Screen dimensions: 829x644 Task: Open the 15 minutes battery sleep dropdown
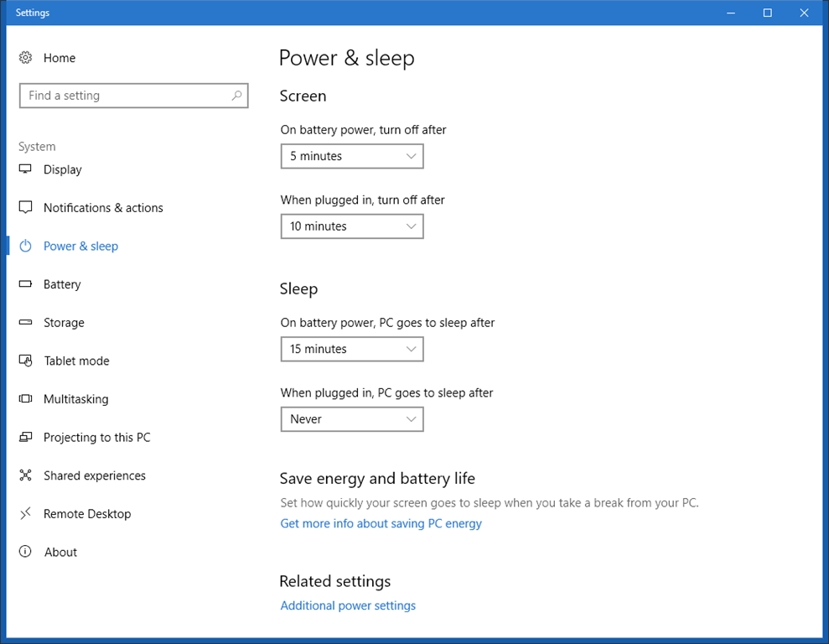coord(351,349)
